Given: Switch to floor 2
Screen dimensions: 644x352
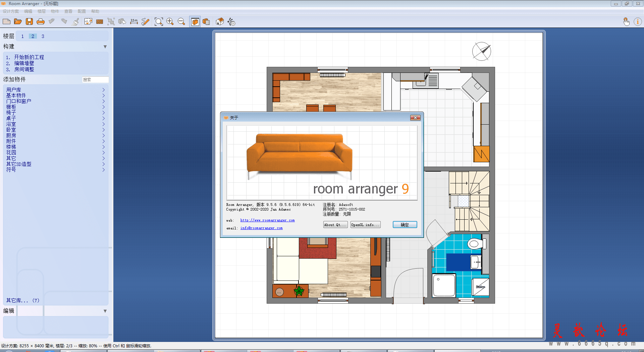Looking at the screenshot, I should (33, 36).
